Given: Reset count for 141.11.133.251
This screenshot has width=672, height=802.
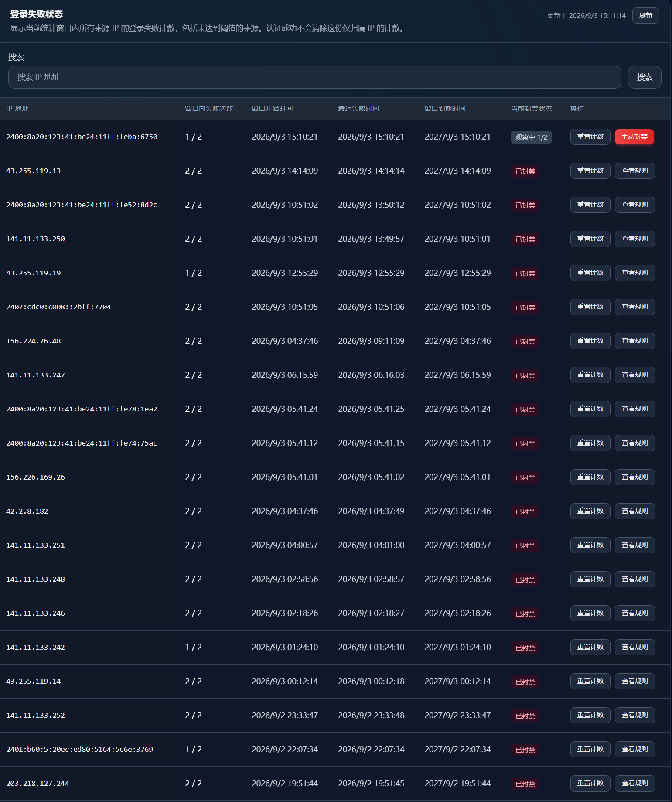Looking at the screenshot, I should point(590,545).
